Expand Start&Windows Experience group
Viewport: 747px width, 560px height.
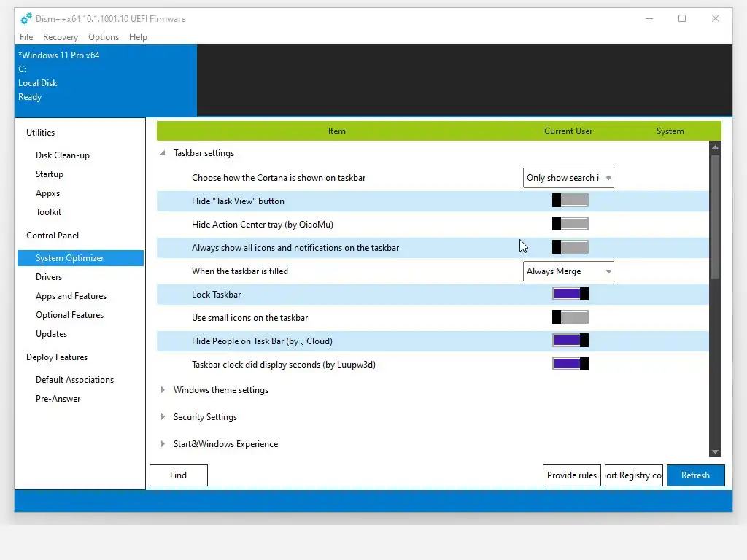point(163,444)
